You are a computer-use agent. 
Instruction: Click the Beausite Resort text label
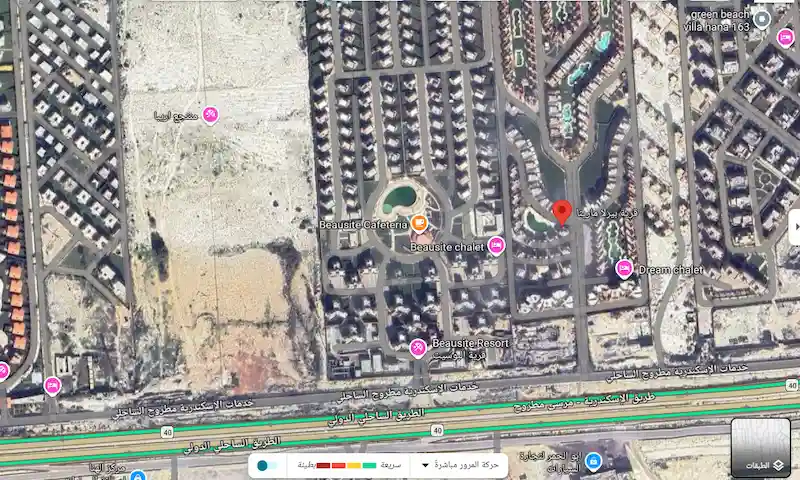tap(470, 343)
